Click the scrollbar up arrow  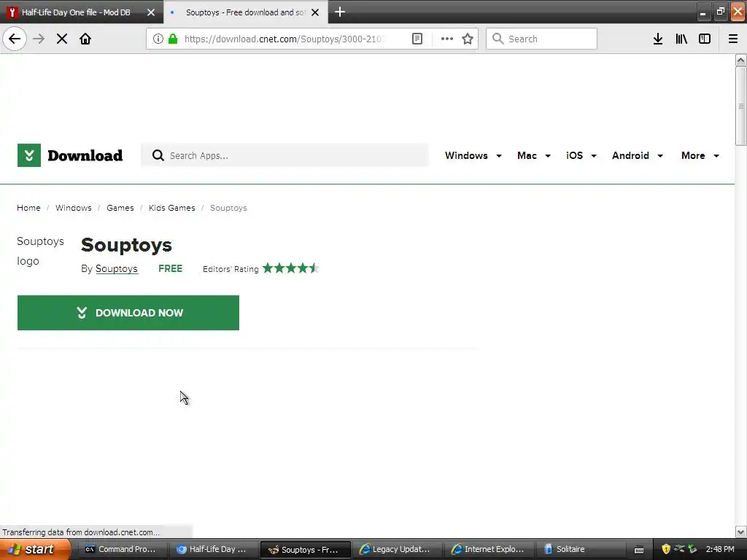point(740,60)
